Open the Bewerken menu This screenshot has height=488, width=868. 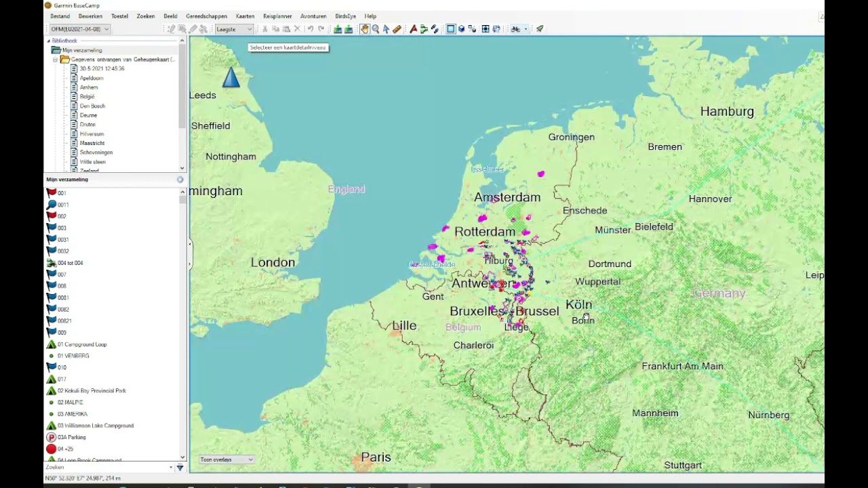[91, 16]
